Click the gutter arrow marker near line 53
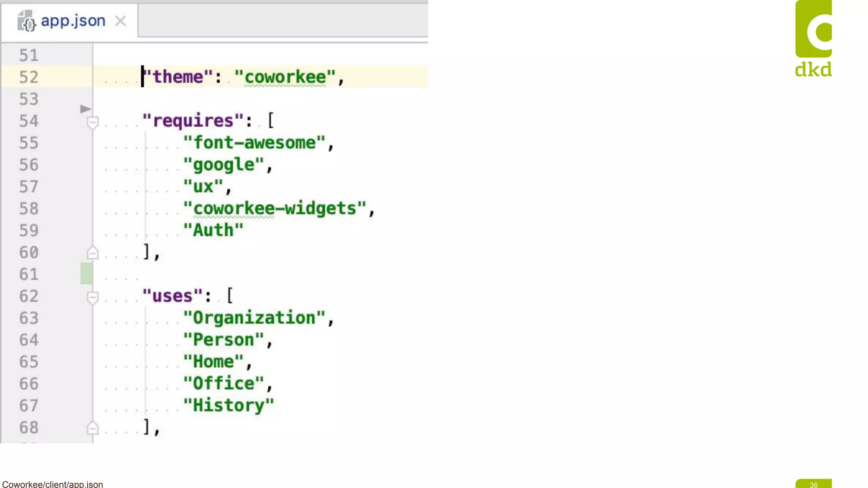The image size is (868, 488). (86, 109)
